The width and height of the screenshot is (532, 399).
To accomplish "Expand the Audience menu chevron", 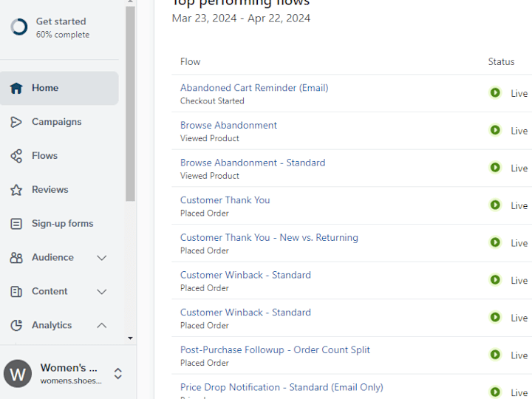I will tap(102, 258).
